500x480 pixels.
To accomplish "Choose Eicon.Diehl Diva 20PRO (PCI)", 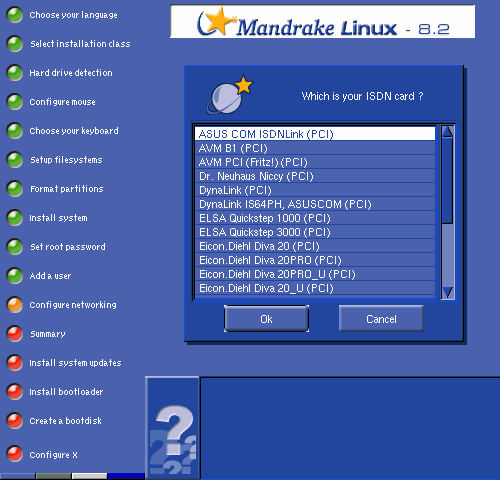I will [x=315, y=260].
